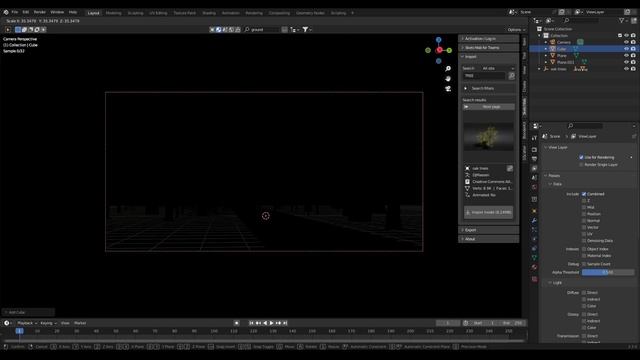Enable Render Single Layer checkbox
This screenshot has height=360, width=640.
[581, 164]
